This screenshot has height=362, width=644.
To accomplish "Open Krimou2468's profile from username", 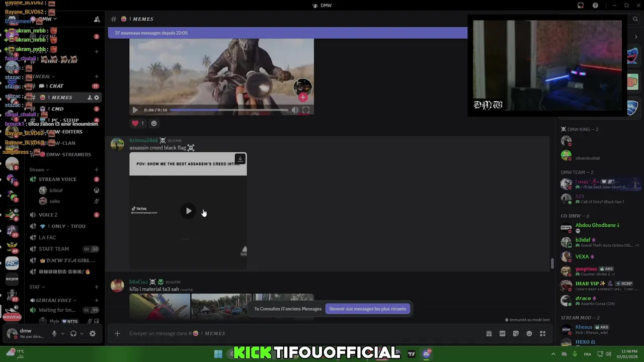I will (x=143, y=141).
